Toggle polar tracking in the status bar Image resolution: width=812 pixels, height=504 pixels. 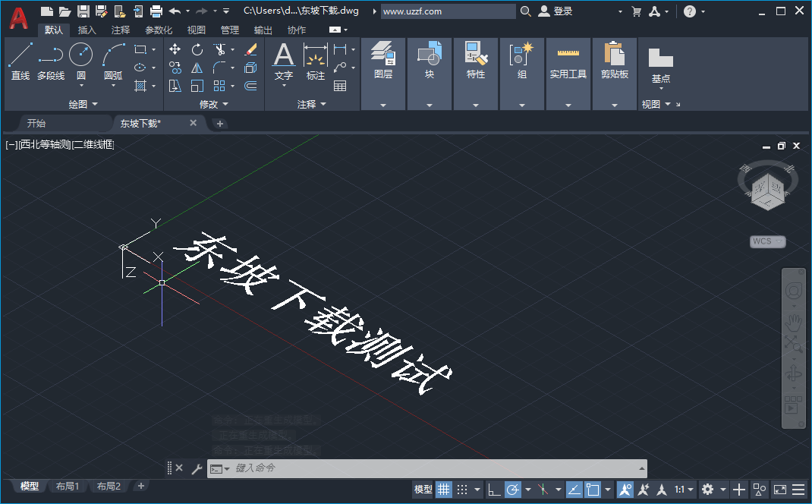513,490
